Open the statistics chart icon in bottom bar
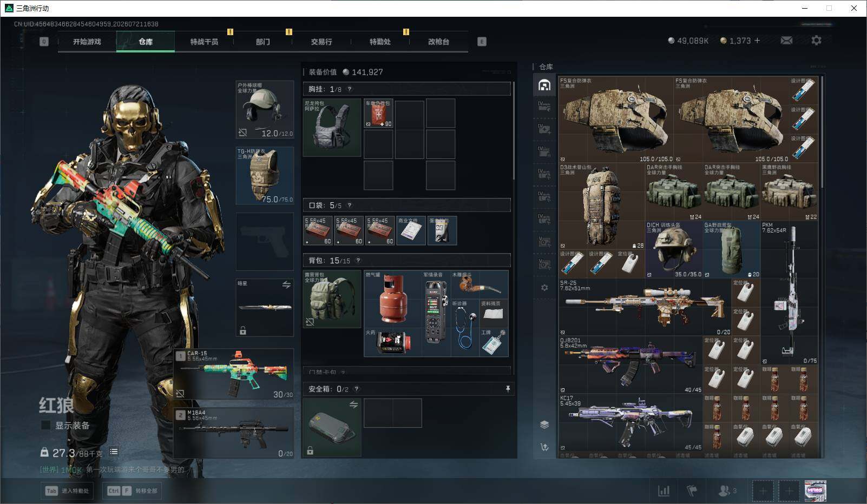 (664, 490)
